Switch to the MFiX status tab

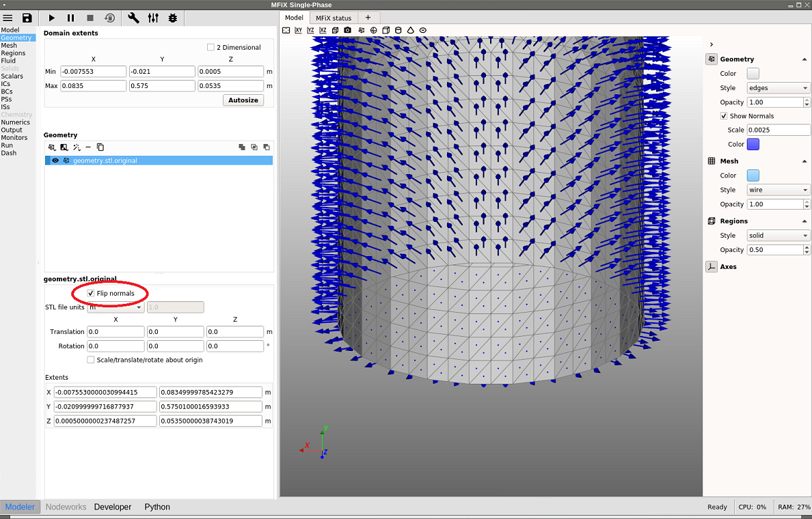coord(334,18)
